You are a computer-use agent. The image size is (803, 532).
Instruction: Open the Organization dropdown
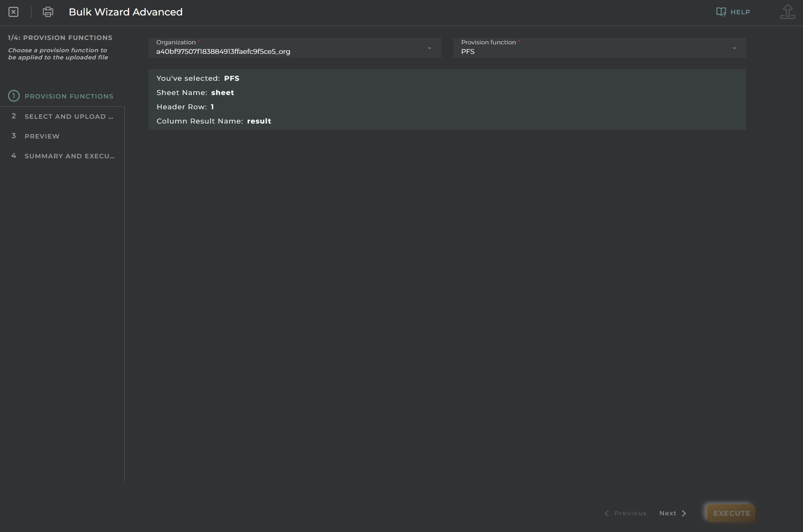(x=295, y=47)
